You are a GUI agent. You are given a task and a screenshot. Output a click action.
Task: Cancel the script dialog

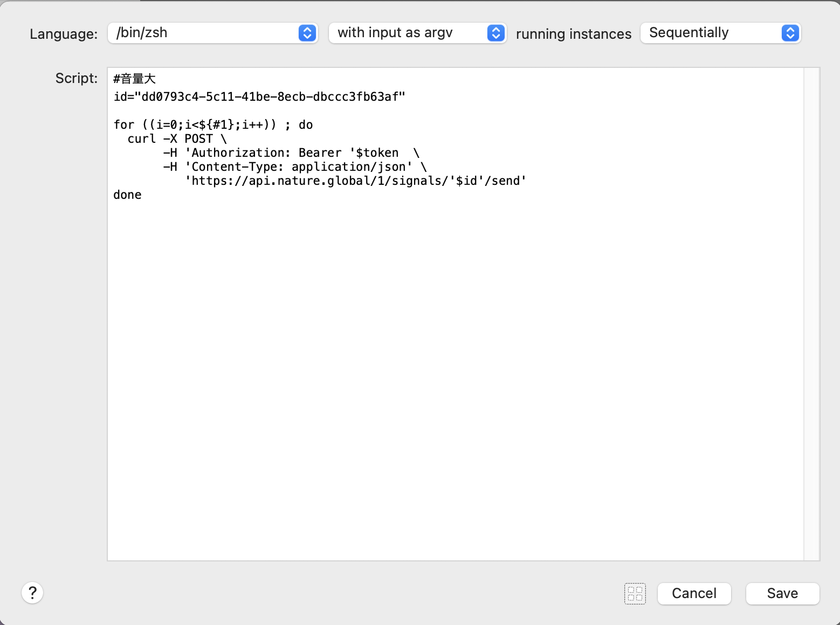click(x=694, y=594)
